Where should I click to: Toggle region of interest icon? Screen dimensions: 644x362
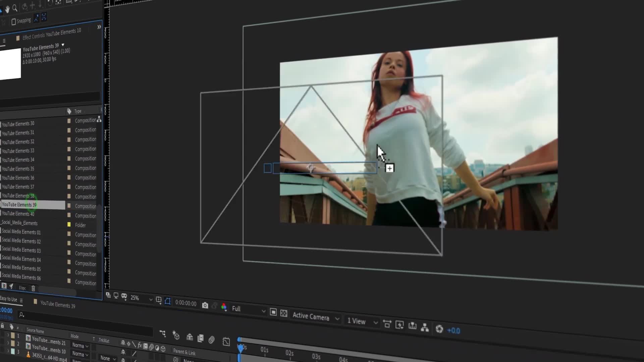coord(273,312)
